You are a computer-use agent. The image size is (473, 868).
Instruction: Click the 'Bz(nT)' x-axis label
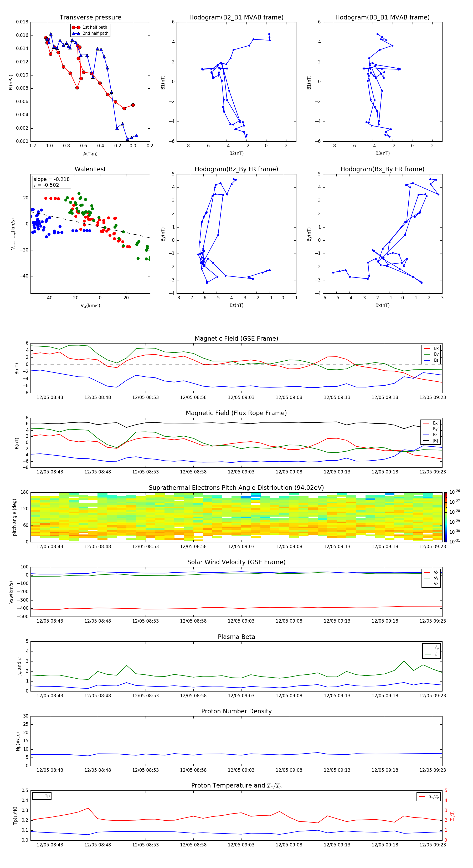point(236,305)
